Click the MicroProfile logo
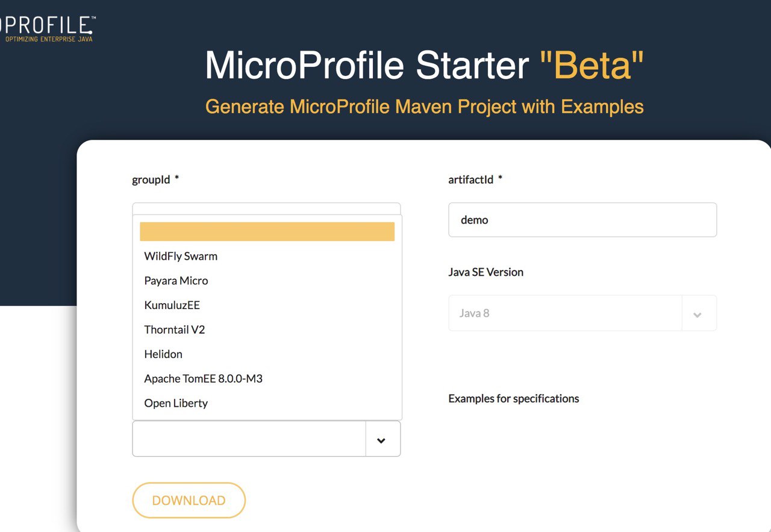This screenshot has height=532, width=771. (x=47, y=28)
